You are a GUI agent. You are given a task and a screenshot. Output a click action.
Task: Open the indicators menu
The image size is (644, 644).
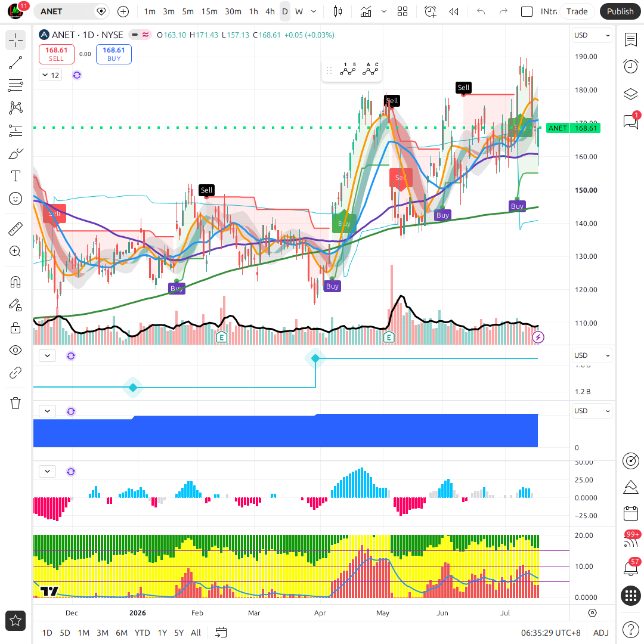(x=366, y=11)
